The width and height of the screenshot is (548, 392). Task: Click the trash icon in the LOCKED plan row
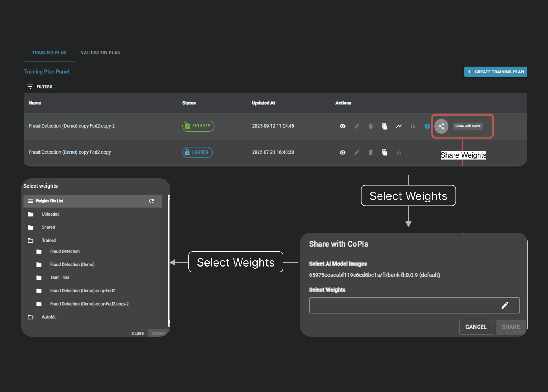pos(370,152)
